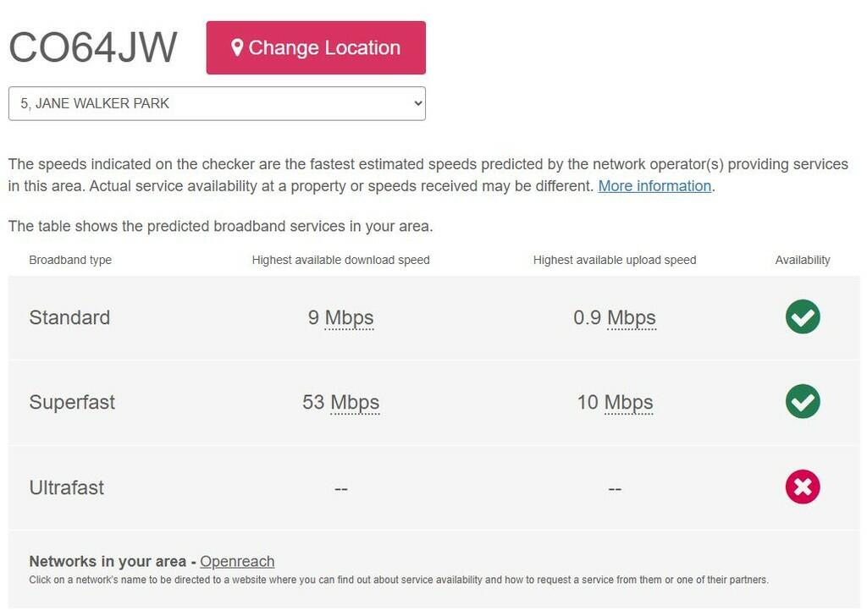Screen dimensions: 867x616
Task: Click the Mbps abbreviation beside Superfast upload 10
Action: click(628, 402)
